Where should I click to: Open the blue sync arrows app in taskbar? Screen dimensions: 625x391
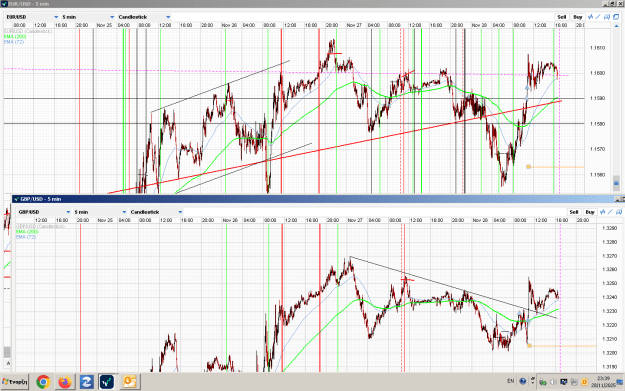click(86, 382)
